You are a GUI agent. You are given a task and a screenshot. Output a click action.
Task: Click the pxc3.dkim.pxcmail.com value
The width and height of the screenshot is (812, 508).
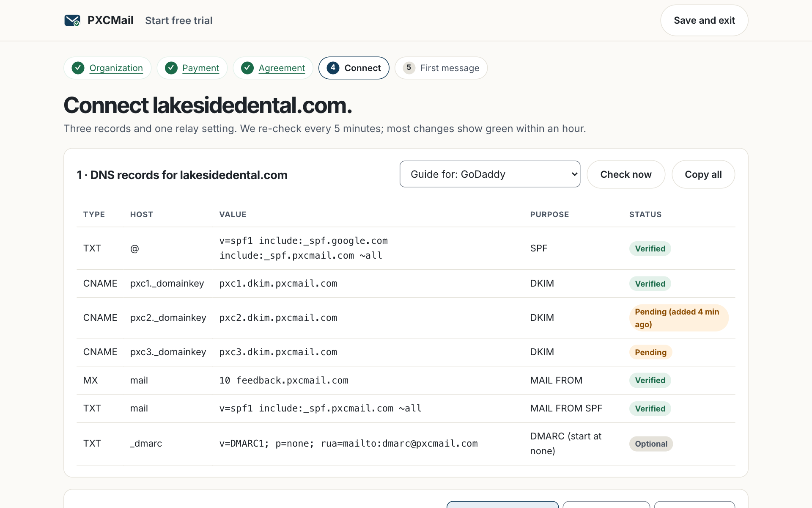278,352
